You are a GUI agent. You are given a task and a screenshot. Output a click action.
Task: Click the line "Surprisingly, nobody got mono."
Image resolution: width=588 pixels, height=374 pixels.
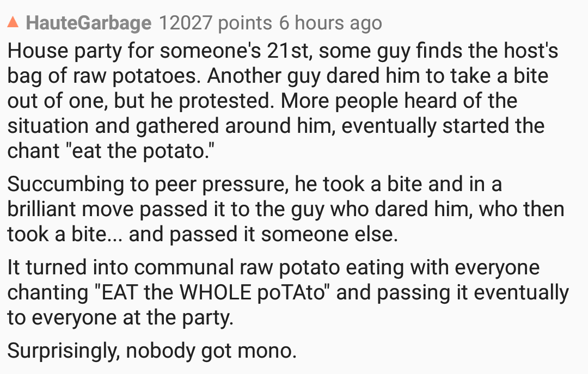click(x=152, y=350)
